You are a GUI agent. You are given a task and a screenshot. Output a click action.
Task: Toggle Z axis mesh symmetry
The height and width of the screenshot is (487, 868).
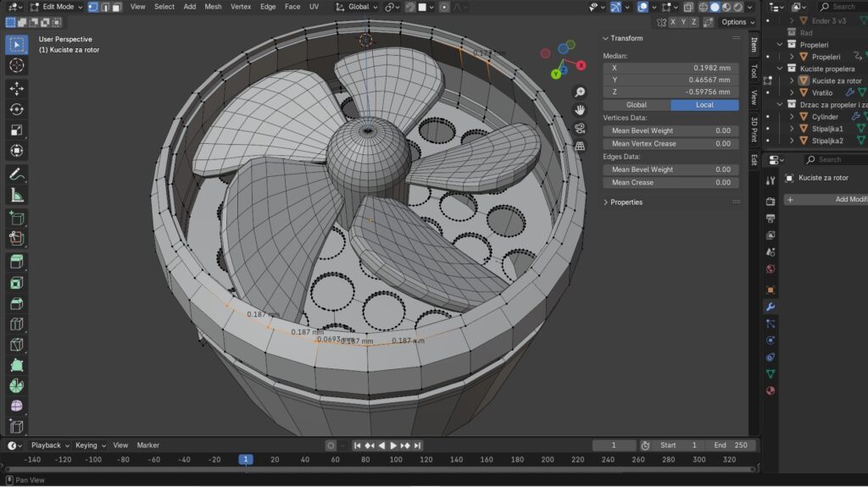point(693,22)
